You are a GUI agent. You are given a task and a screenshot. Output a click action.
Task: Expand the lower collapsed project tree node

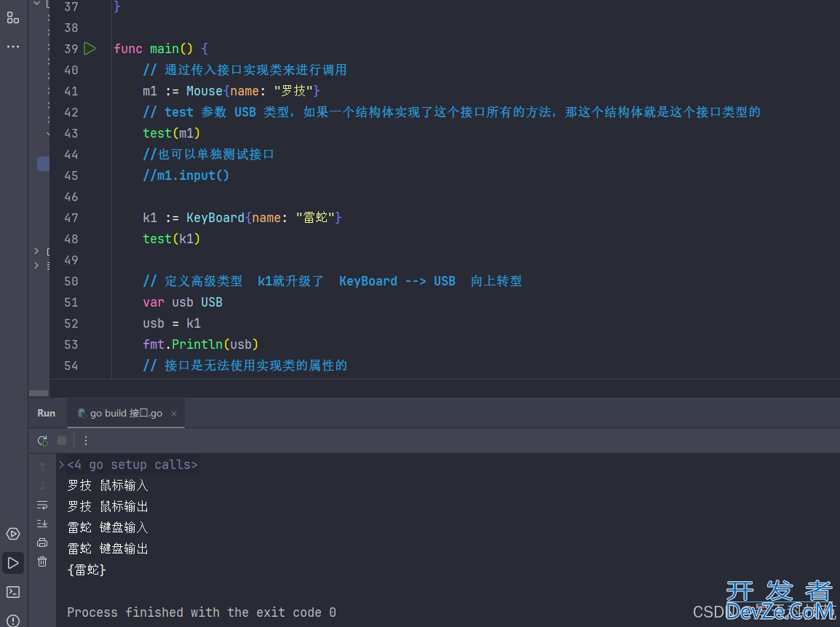pos(36,265)
